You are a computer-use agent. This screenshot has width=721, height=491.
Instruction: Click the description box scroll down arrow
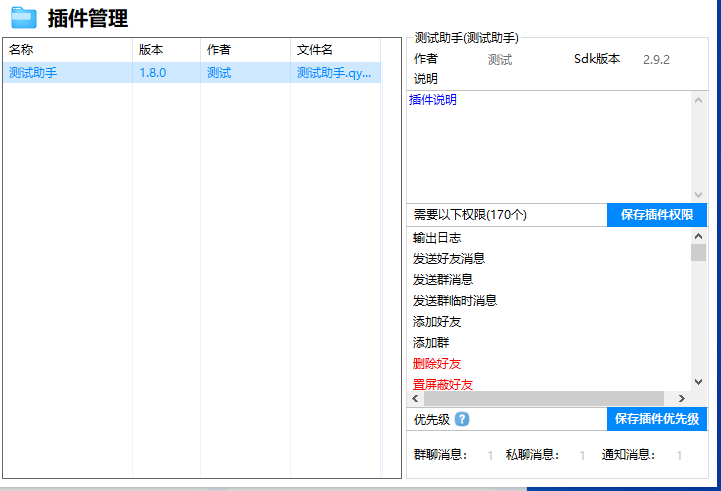pos(698,194)
